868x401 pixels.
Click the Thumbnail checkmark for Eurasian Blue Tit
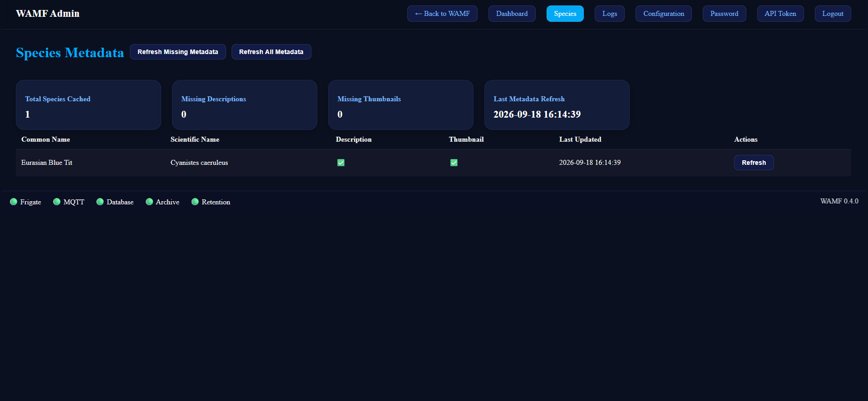click(454, 163)
